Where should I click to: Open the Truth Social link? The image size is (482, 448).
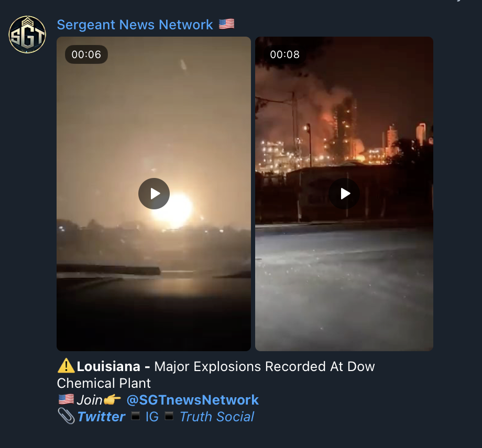point(217,417)
